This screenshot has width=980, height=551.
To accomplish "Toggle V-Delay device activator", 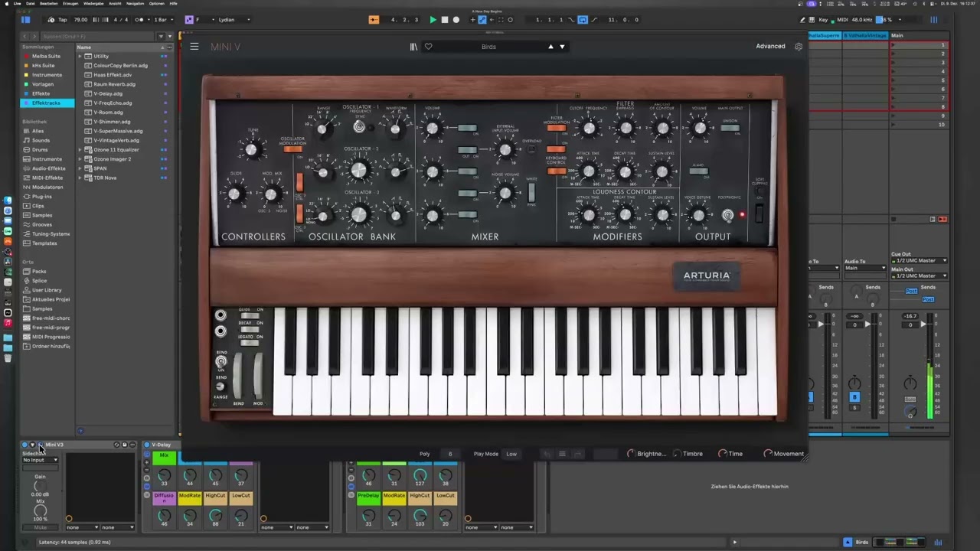I will (147, 445).
